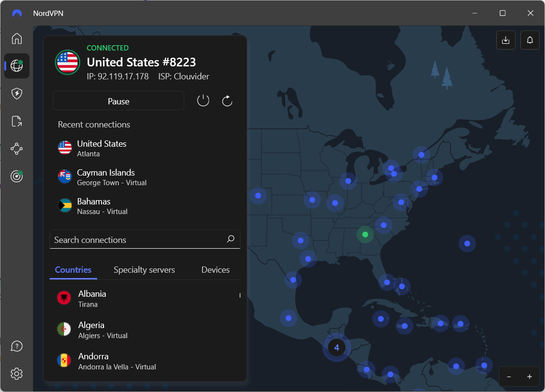Click the NordVPN logo in title bar
This screenshot has height=392, width=545.
(x=17, y=13)
